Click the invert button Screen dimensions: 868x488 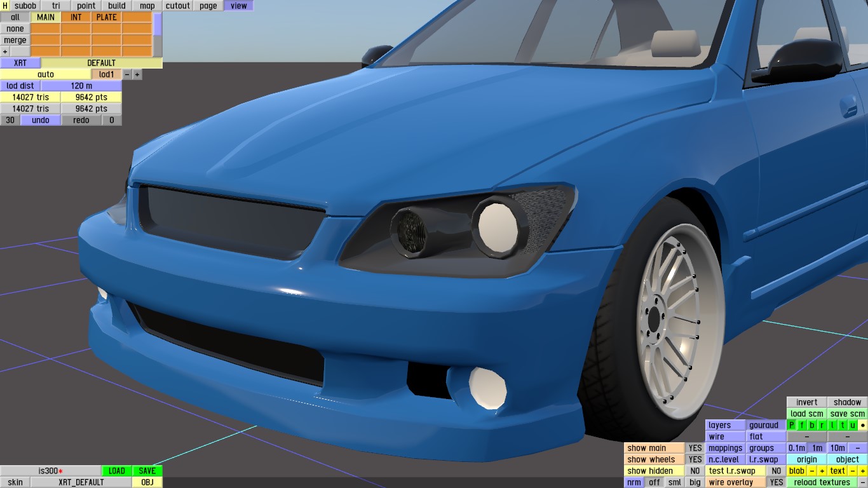[x=807, y=402]
